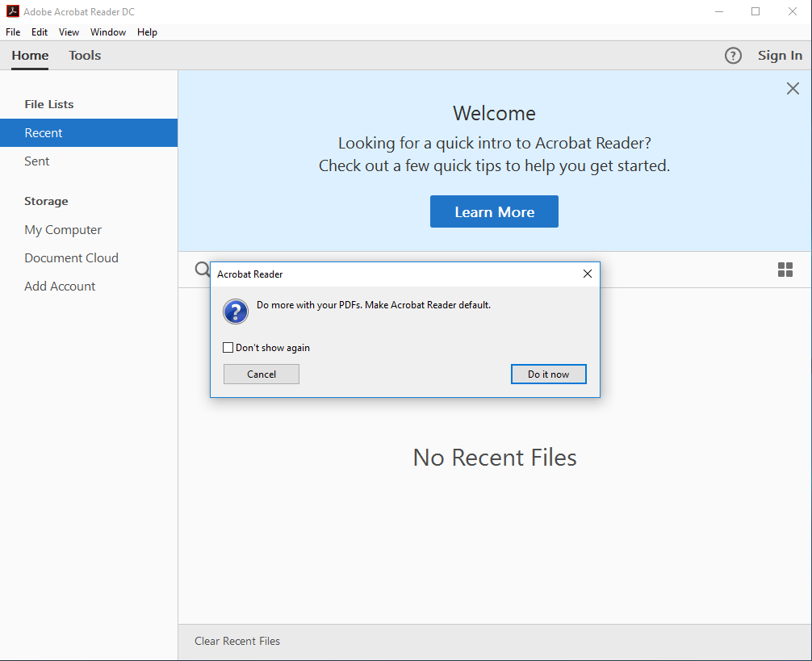Open the Edit menu
Image resolution: width=812 pixels, height=661 pixels.
40,32
